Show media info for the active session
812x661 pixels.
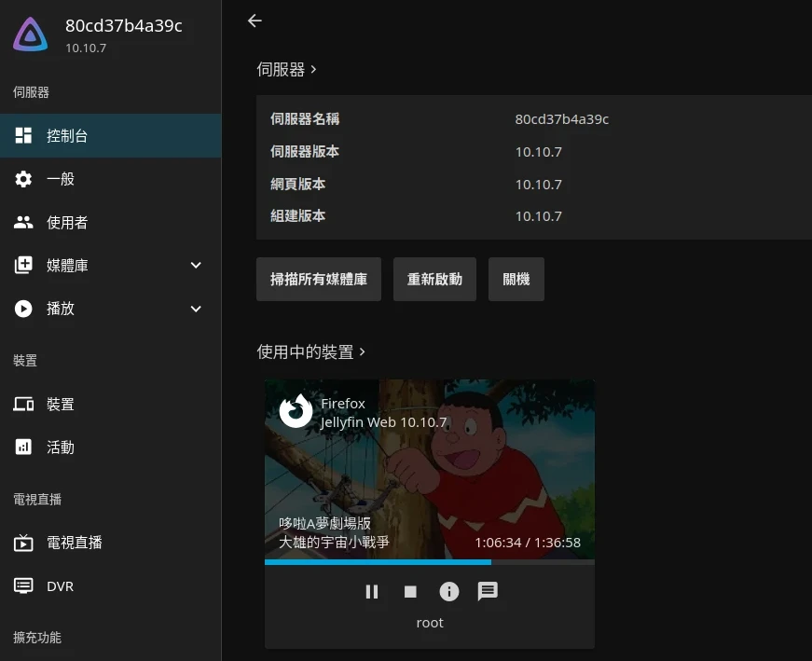(449, 591)
